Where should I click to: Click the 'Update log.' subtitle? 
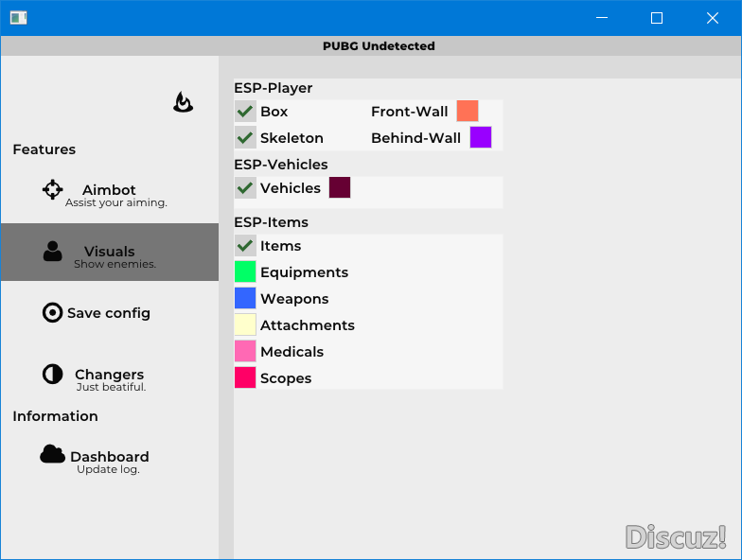(108, 469)
